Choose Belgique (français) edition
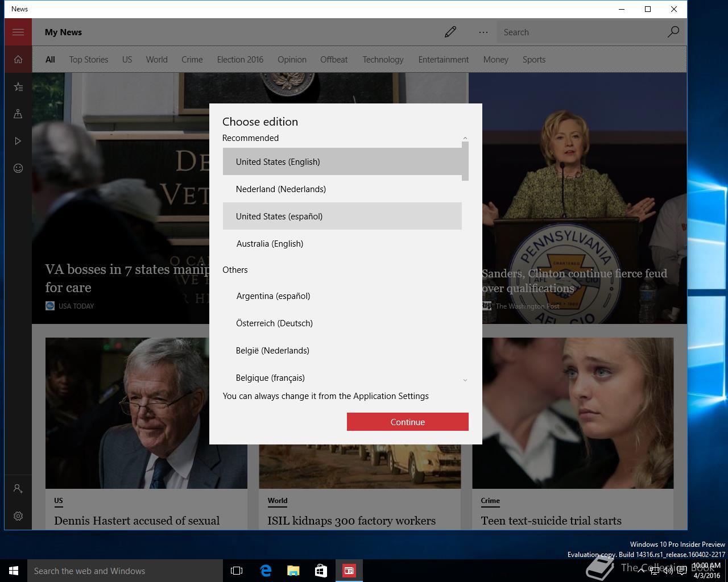 coord(342,377)
